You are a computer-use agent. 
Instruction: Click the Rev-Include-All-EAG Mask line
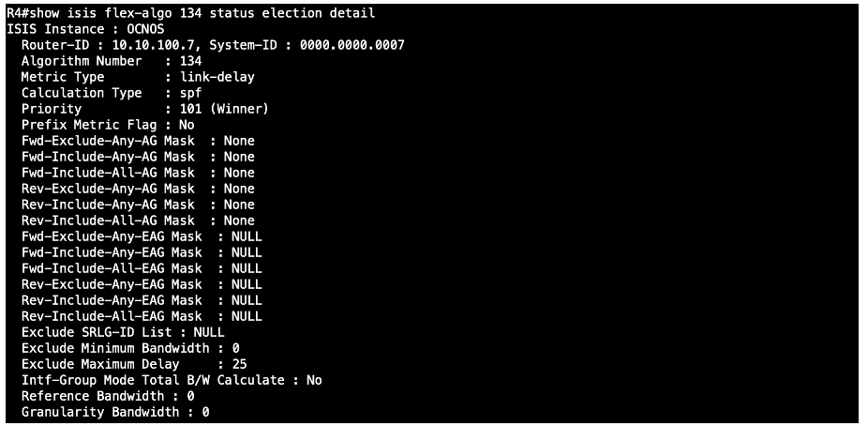click(x=142, y=316)
